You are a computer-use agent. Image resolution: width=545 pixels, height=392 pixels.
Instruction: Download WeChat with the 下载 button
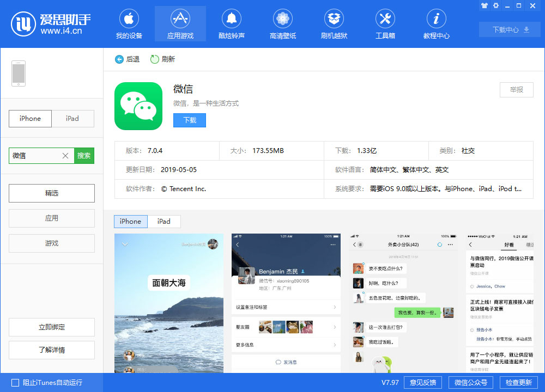click(x=189, y=120)
